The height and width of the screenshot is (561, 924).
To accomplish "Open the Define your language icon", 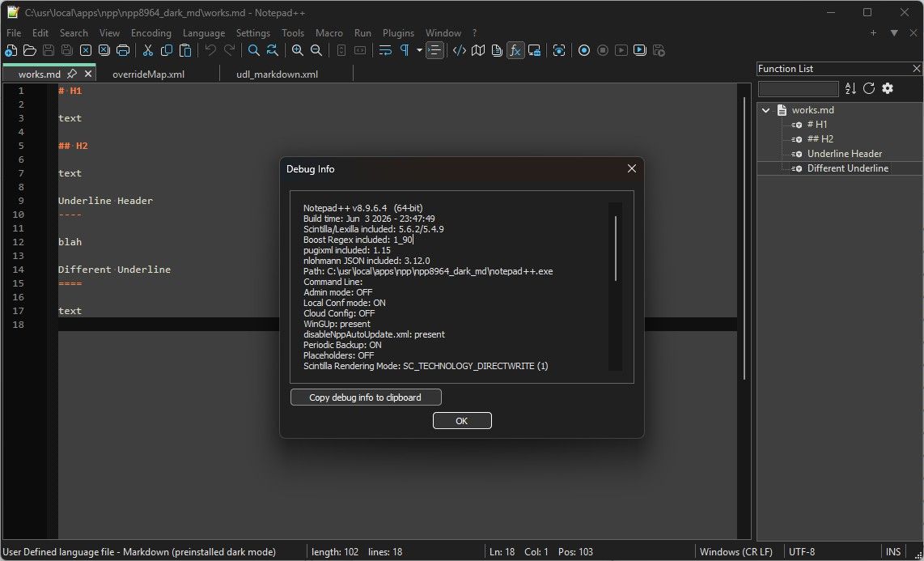I will pyautogui.click(x=459, y=51).
